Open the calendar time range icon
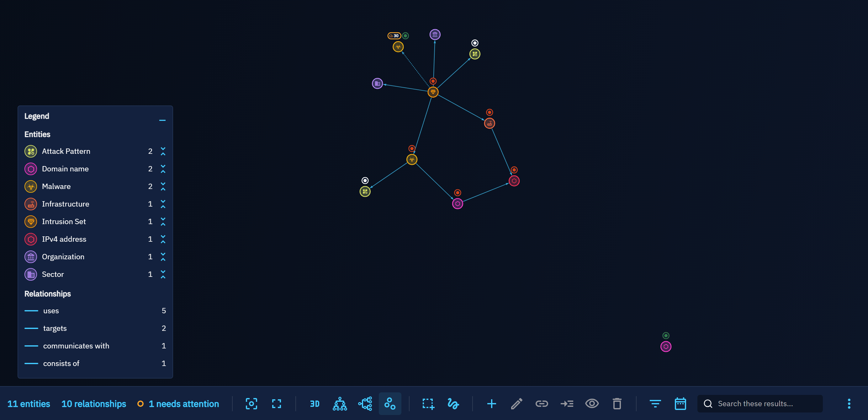This screenshot has width=868, height=420. point(680,403)
